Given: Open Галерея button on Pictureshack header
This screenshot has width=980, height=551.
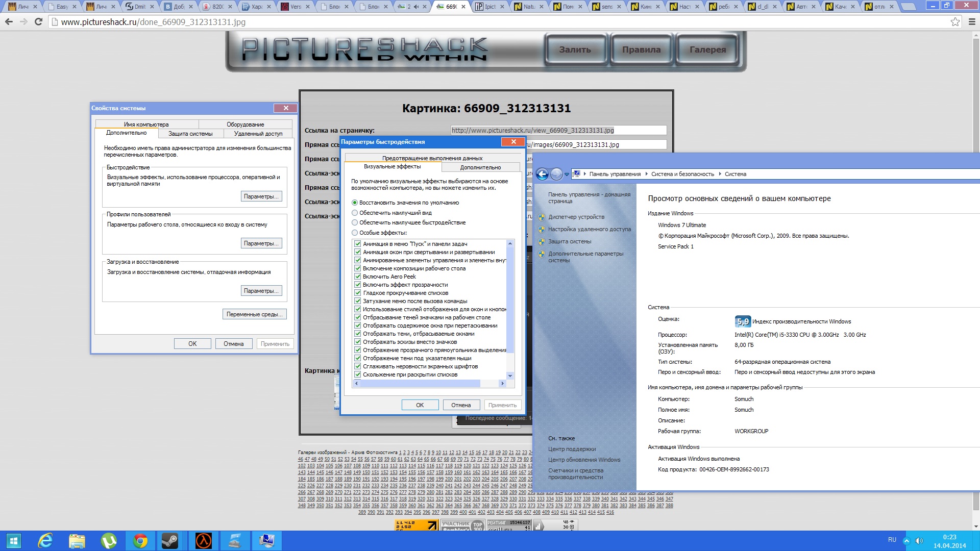Looking at the screenshot, I should coord(708,49).
